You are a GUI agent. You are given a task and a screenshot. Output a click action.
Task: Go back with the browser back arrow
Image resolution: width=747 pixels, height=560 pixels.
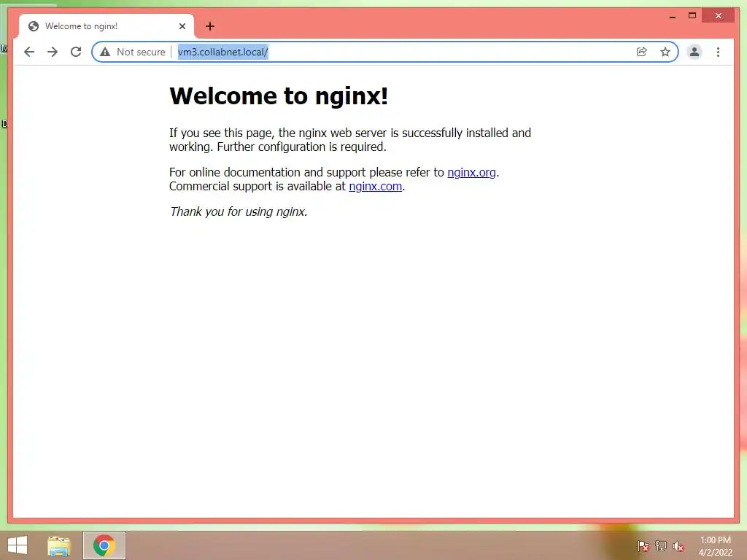29,52
